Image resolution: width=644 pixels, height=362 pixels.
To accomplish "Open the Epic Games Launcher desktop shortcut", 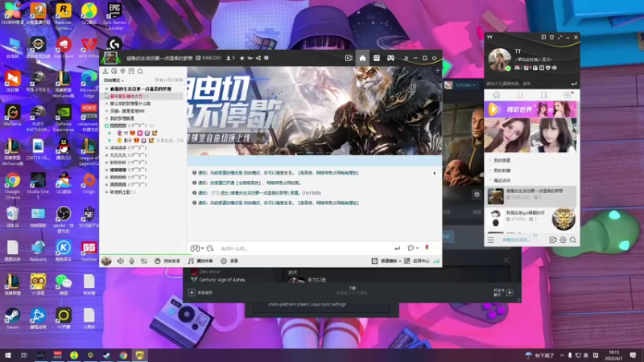I will click(114, 15).
